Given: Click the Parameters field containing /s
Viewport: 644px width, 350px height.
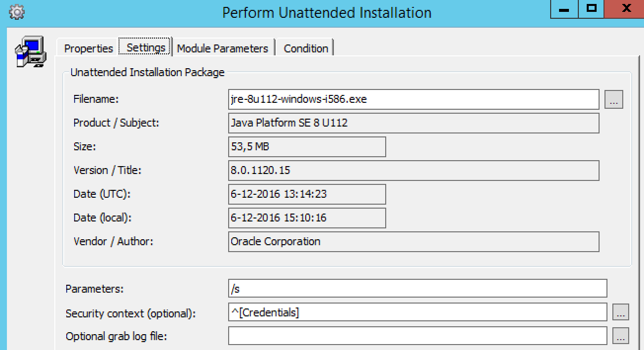Looking at the screenshot, I should [417, 289].
